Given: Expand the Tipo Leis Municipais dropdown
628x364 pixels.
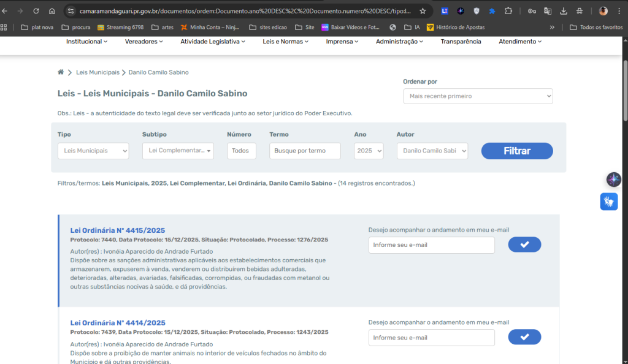Looking at the screenshot, I should [93, 151].
